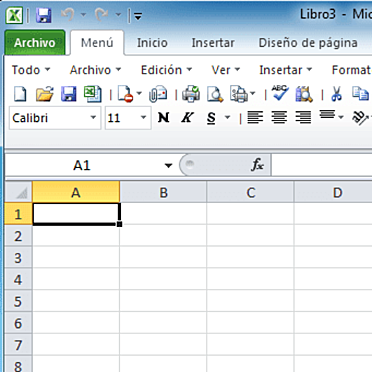
Task: Expand the Formato menu
Action: click(x=351, y=70)
